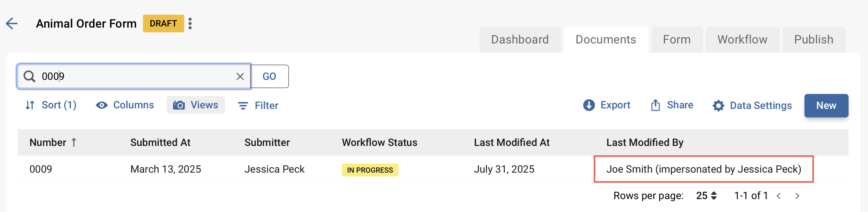Image resolution: width=868 pixels, height=212 pixels.
Task: Open Data Settings via the gear icon
Action: 718,105
